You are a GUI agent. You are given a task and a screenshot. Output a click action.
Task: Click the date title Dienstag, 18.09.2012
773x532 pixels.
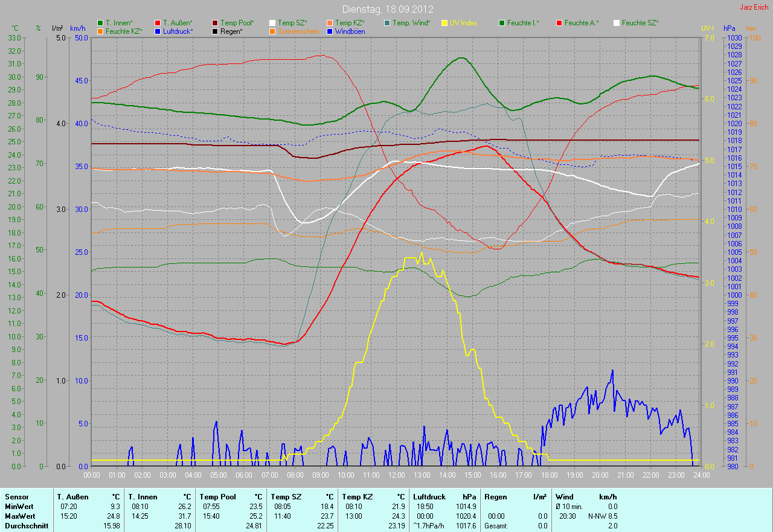pos(386,9)
